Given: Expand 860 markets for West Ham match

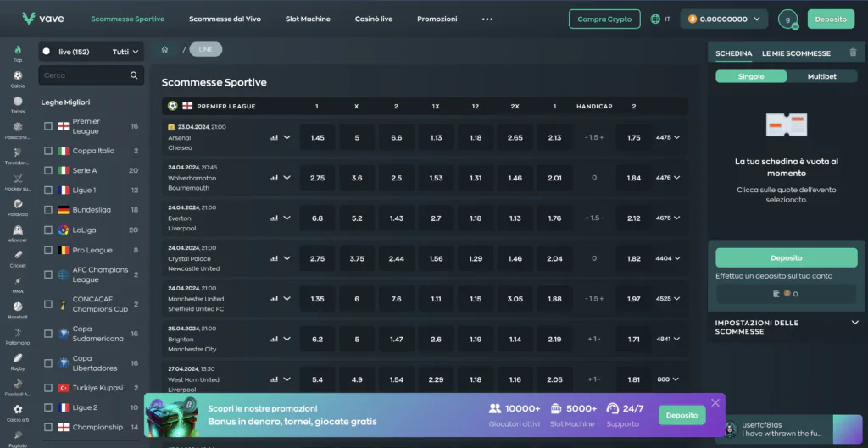Looking at the screenshot, I should pyautogui.click(x=668, y=379).
